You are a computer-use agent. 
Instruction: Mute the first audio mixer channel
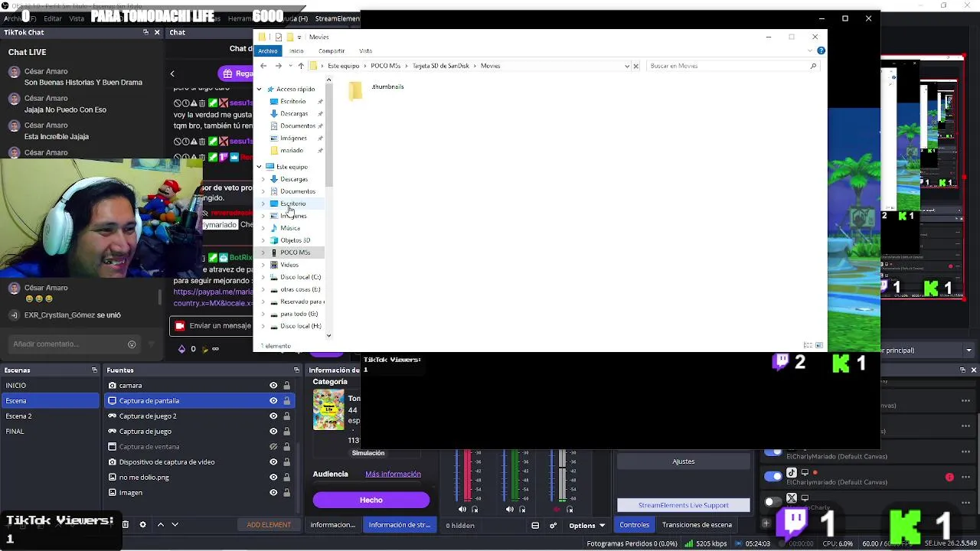coord(462,510)
